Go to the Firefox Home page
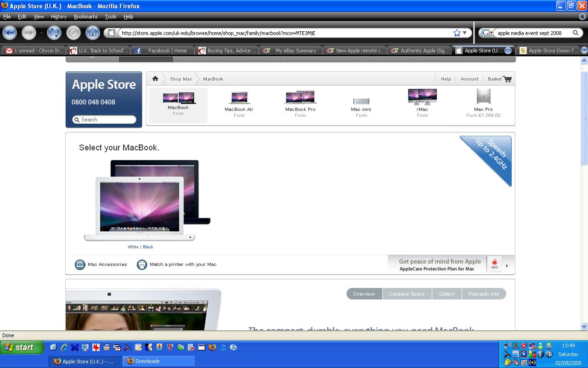Screen dimensions: 588x368 click(93, 33)
